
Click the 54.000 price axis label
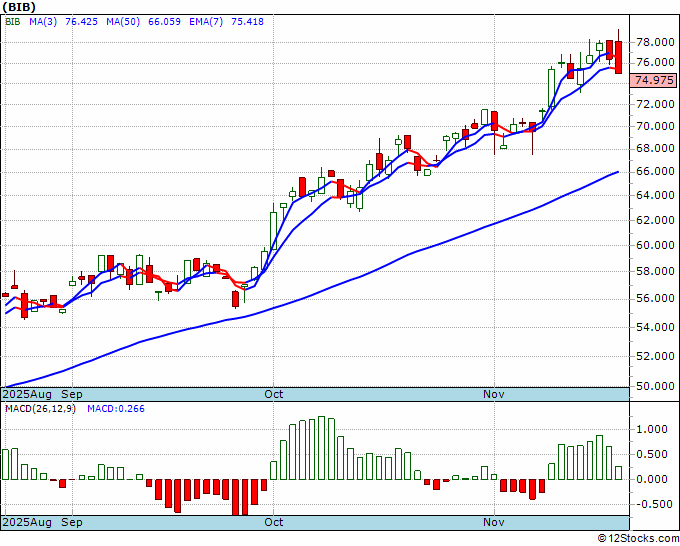(x=655, y=327)
